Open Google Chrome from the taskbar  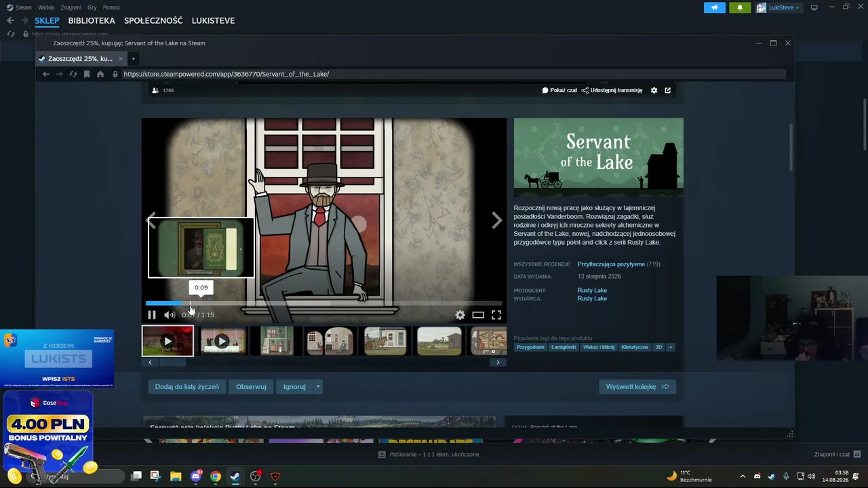click(x=215, y=476)
